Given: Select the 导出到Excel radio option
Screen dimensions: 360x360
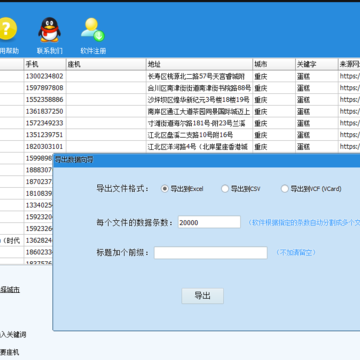Looking at the screenshot, I should (x=182, y=189).
